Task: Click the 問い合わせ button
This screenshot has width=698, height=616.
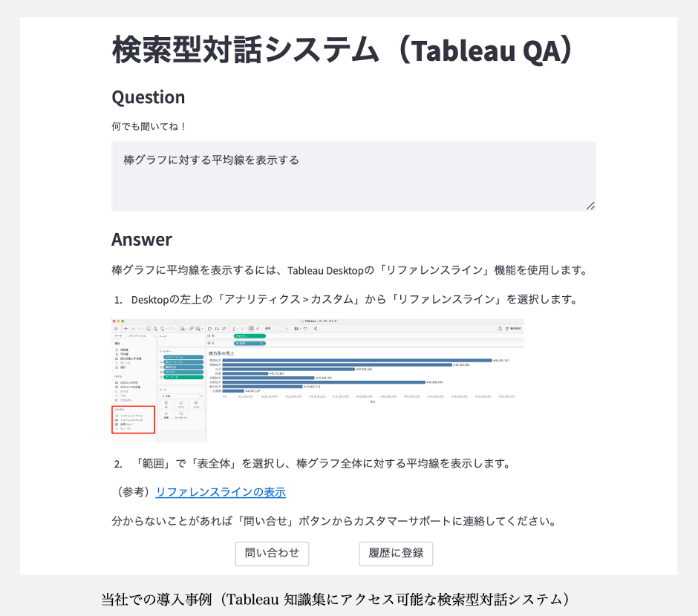Action: pyautogui.click(x=272, y=553)
